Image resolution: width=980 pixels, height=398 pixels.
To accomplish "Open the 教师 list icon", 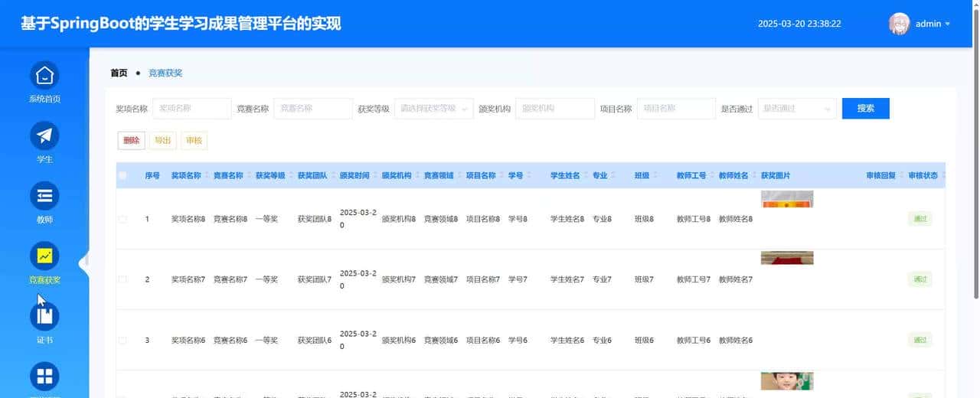I will pyautogui.click(x=44, y=196).
